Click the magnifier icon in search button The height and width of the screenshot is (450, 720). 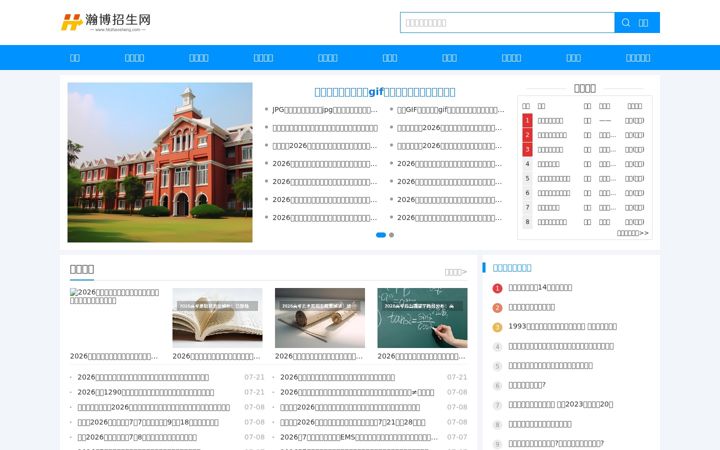626,22
